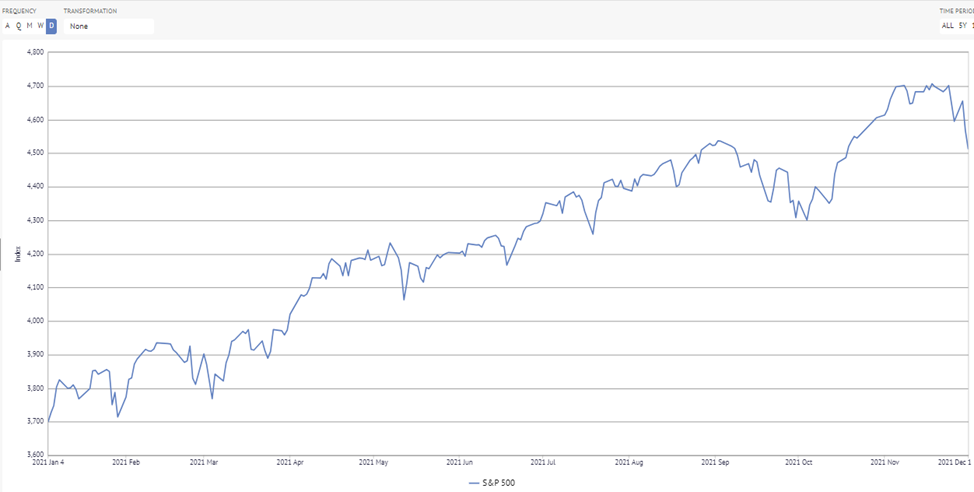The height and width of the screenshot is (492, 974).
Task: Click the 4,500 y-axis label
Action: pos(35,153)
